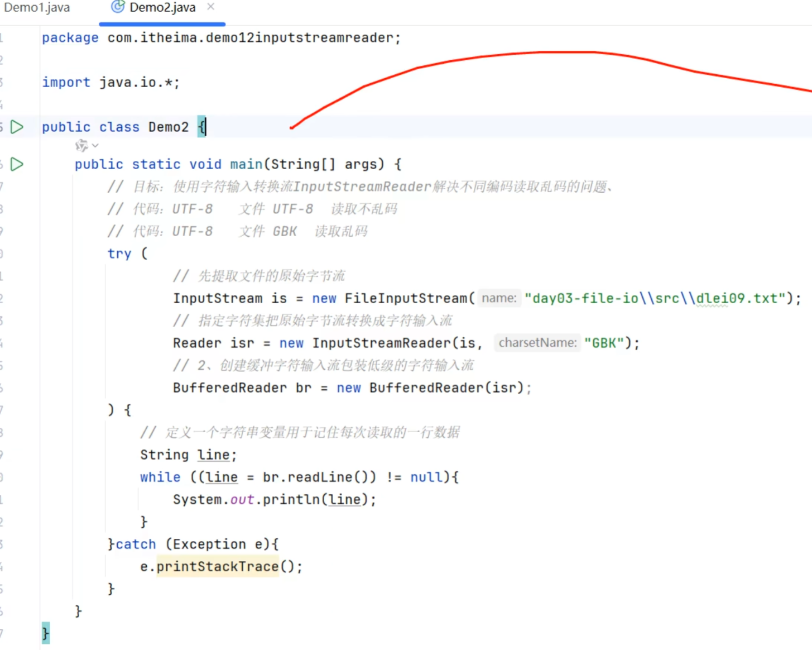
Task: Click the opening brace after Demo2
Action: pyautogui.click(x=201, y=127)
